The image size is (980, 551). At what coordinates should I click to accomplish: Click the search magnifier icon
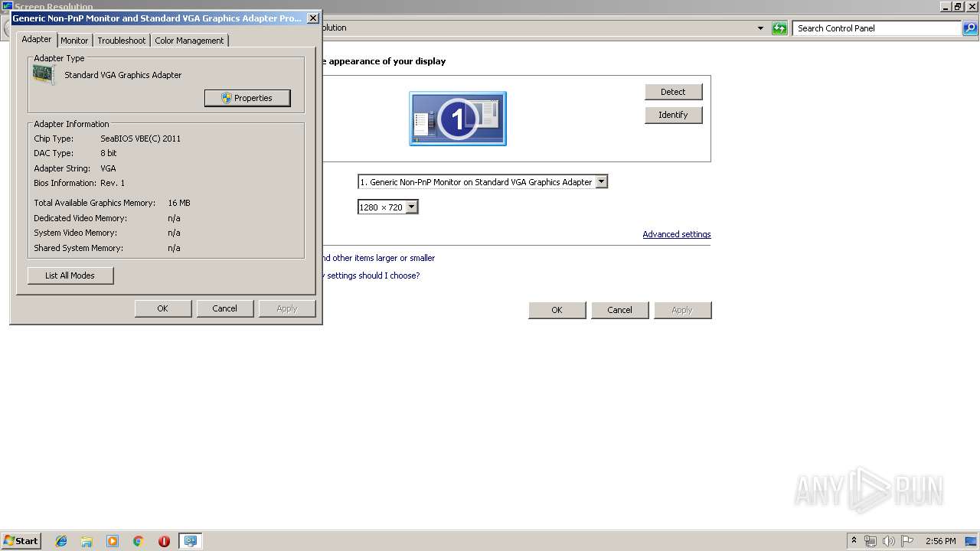pyautogui.click(x=970, y=28)
